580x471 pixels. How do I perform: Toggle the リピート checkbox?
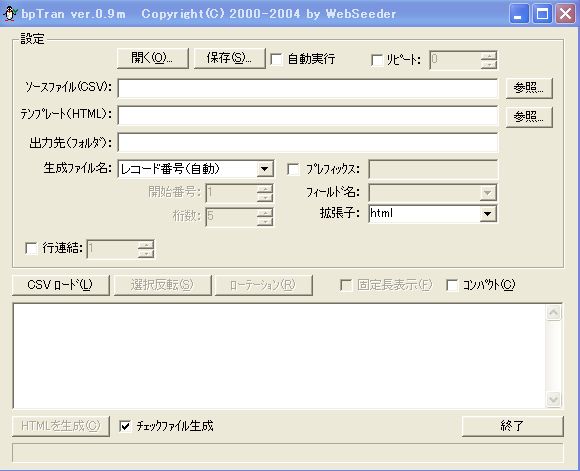377,60
